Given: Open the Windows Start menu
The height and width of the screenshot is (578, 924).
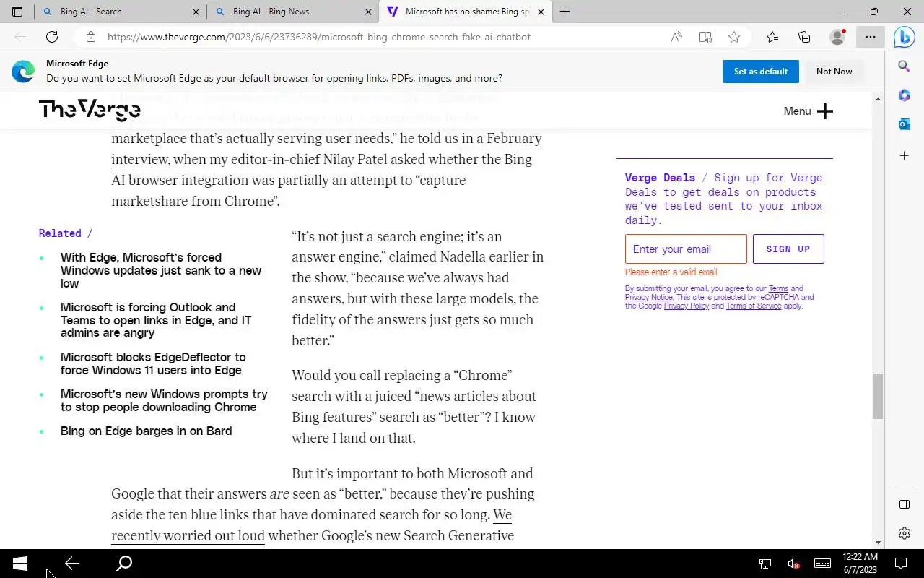Looking at the screenshot, I should pos(20,564).
